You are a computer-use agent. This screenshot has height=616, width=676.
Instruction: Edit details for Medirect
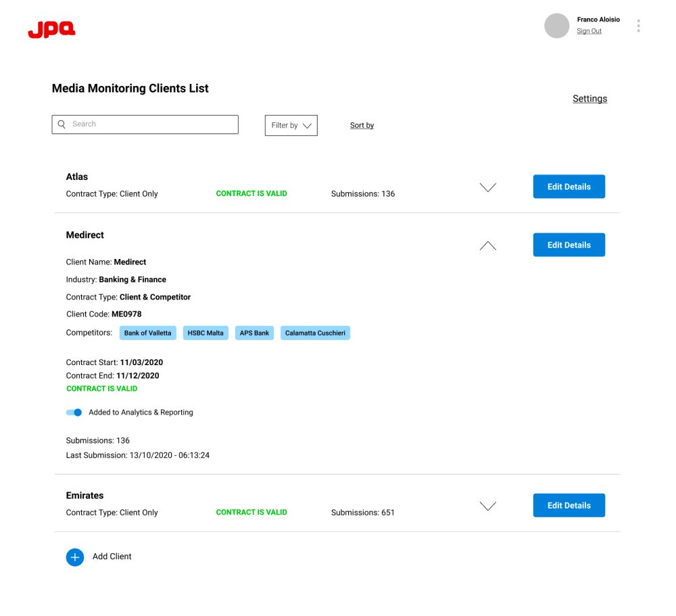pos(569,245)
